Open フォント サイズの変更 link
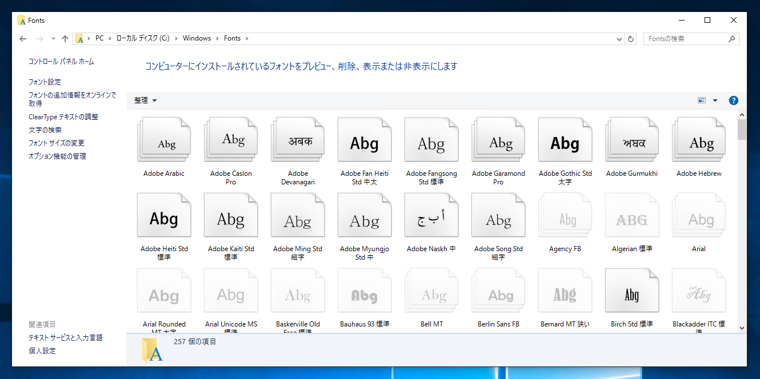 [56, 143]
